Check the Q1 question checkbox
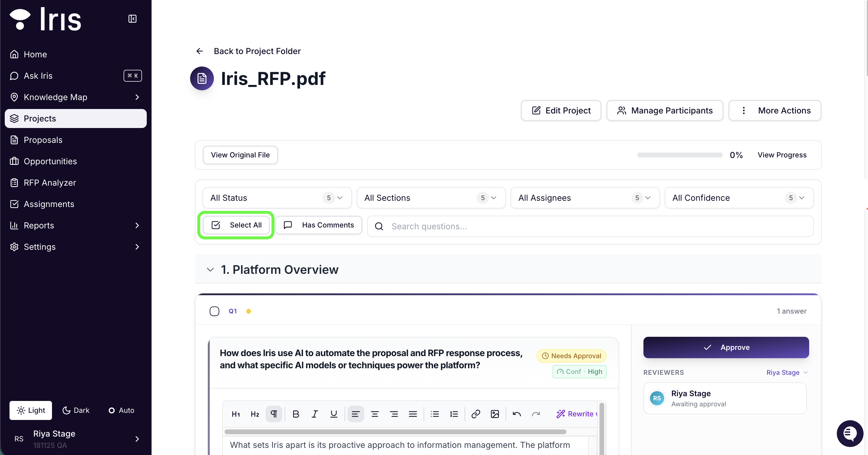The width and height of the screenshot is (868, 455). click(x=214, y=311)
